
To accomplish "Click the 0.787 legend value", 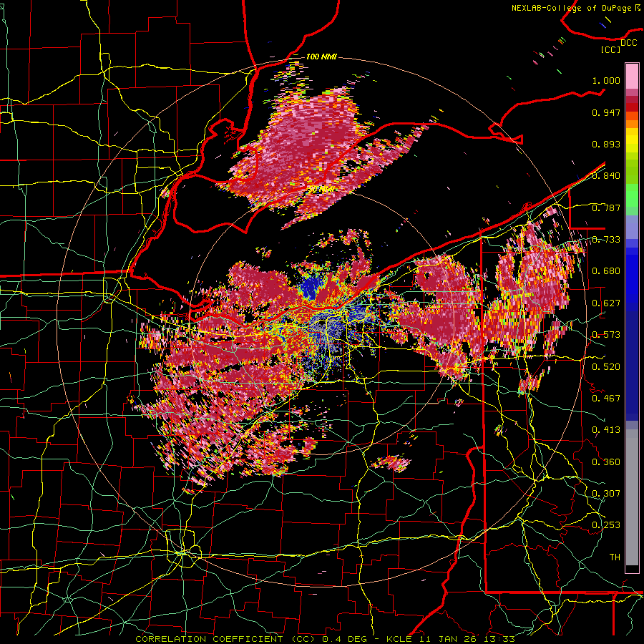I will coord(606,208).
